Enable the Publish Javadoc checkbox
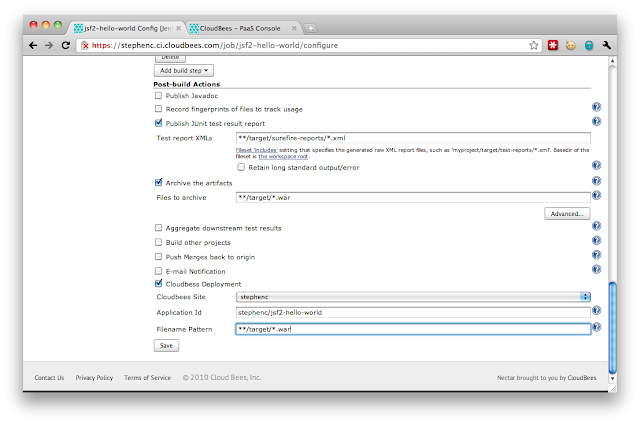Screen dimensions: 640x424 pos(158,95)
